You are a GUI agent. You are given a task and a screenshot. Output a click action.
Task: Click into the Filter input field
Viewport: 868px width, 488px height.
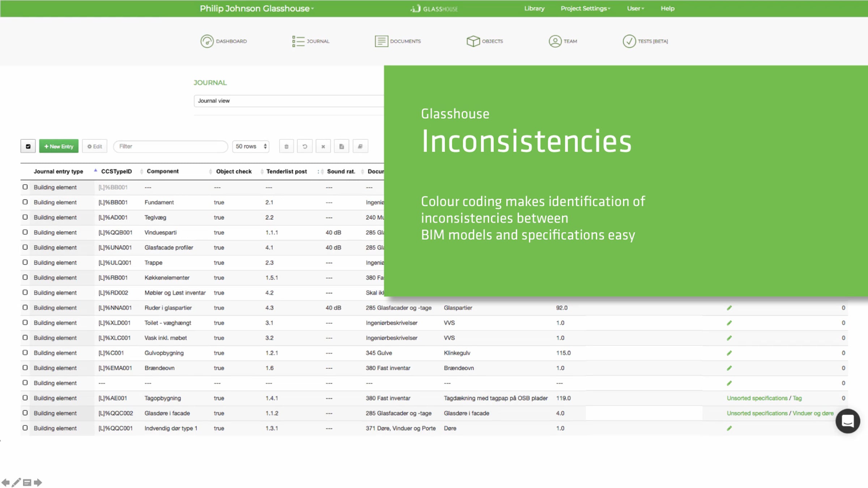tap(170, 146)
